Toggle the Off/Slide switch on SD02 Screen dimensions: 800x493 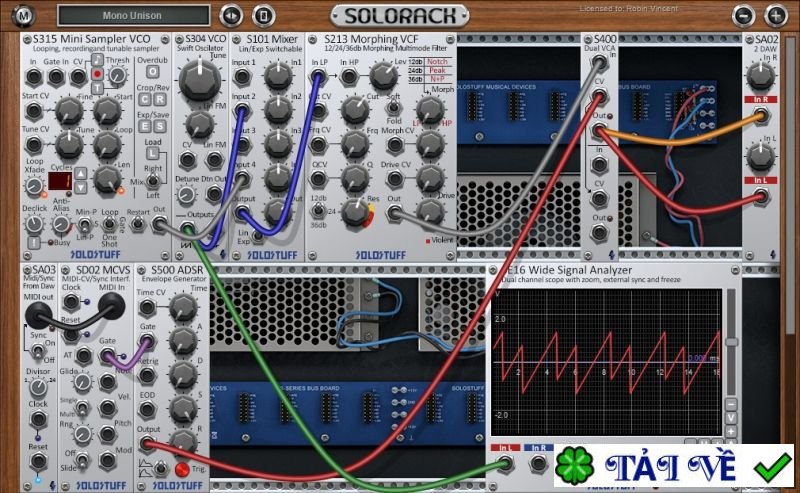[81, 460]
